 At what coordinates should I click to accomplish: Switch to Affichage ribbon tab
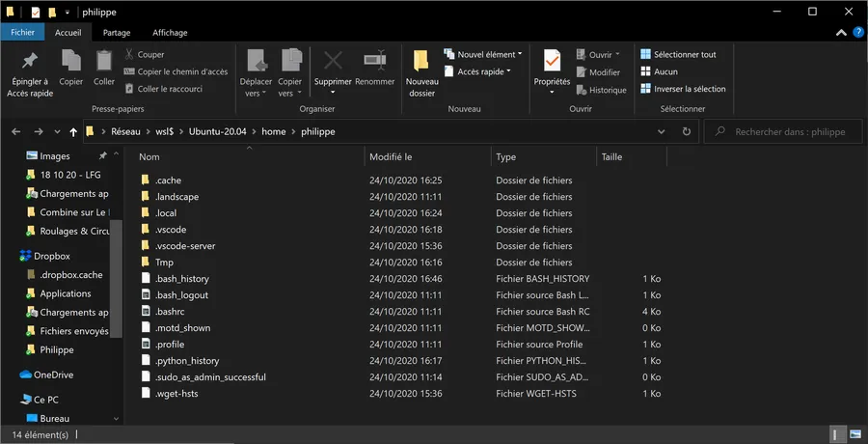(x=170, y=33)
